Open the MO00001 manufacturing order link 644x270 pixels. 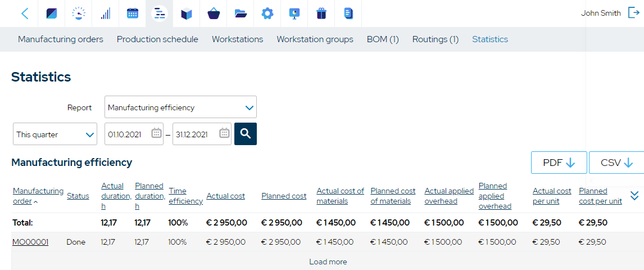pos(30,242)
